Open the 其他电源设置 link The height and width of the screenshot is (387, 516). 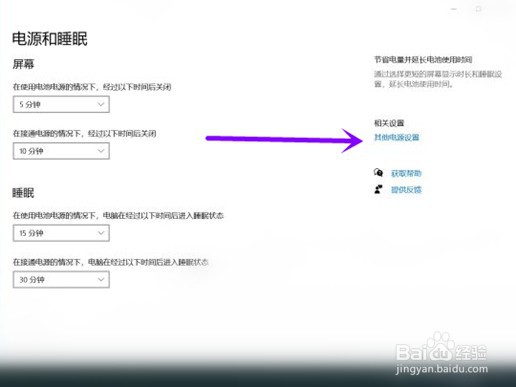click(396, 137)
